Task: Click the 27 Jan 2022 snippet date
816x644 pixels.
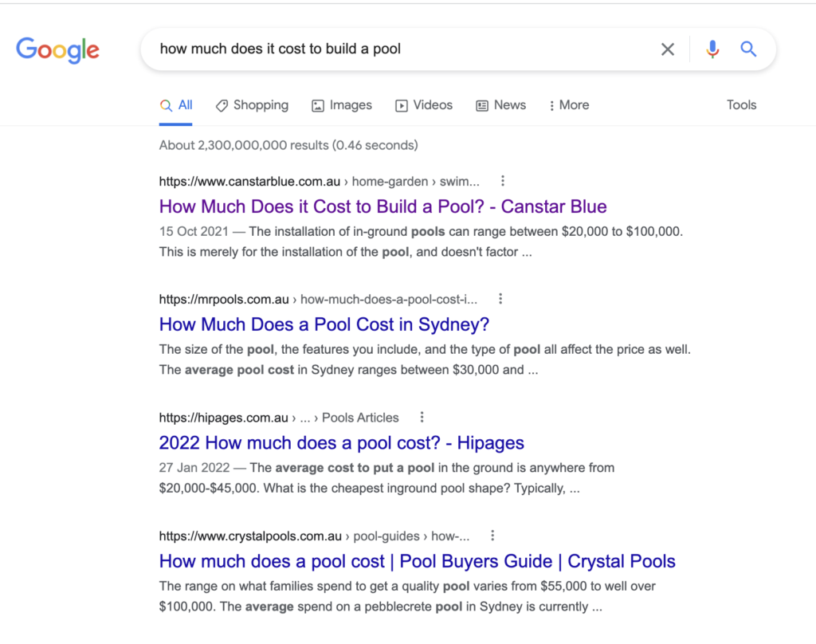Action: (194, 468)
